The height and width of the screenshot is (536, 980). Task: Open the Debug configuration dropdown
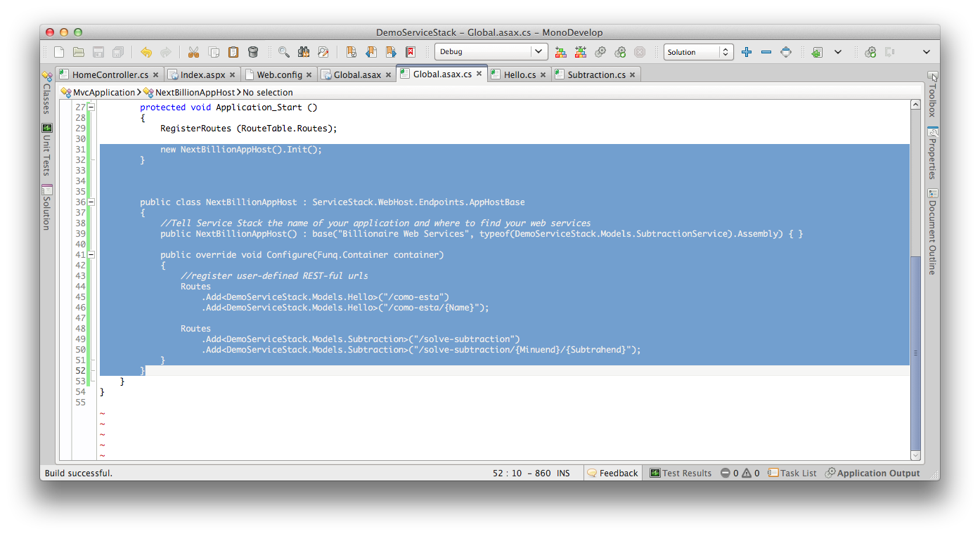[491, 51]
